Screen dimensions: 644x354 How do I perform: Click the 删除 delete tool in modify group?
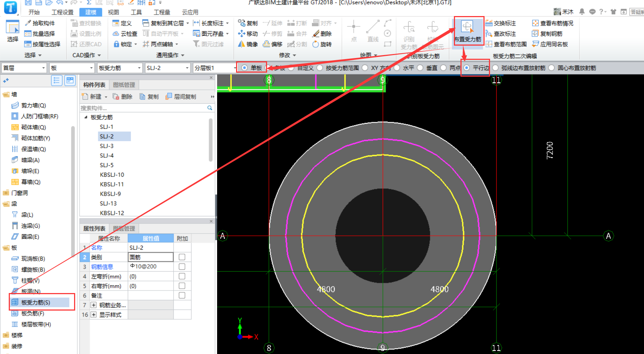tap(316, 34)
